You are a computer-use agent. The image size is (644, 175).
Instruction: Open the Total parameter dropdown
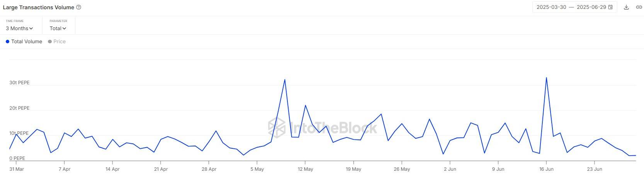click(58, 28)
